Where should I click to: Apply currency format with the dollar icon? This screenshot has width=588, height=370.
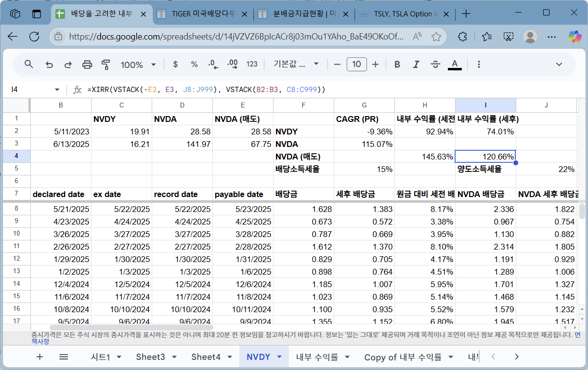(x=175, y=64)
